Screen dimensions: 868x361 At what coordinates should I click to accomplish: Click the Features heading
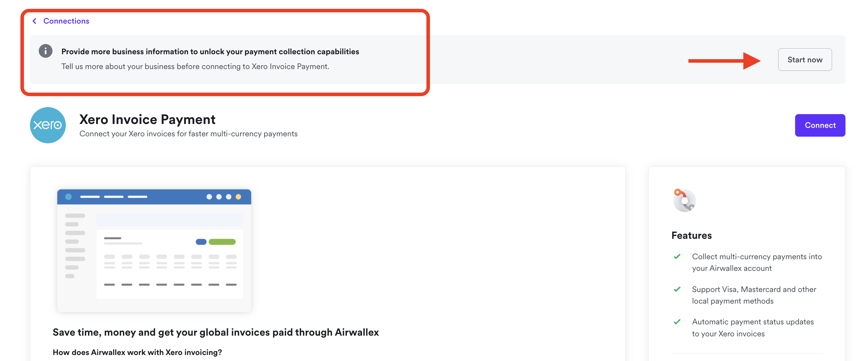tap(692, 236)
